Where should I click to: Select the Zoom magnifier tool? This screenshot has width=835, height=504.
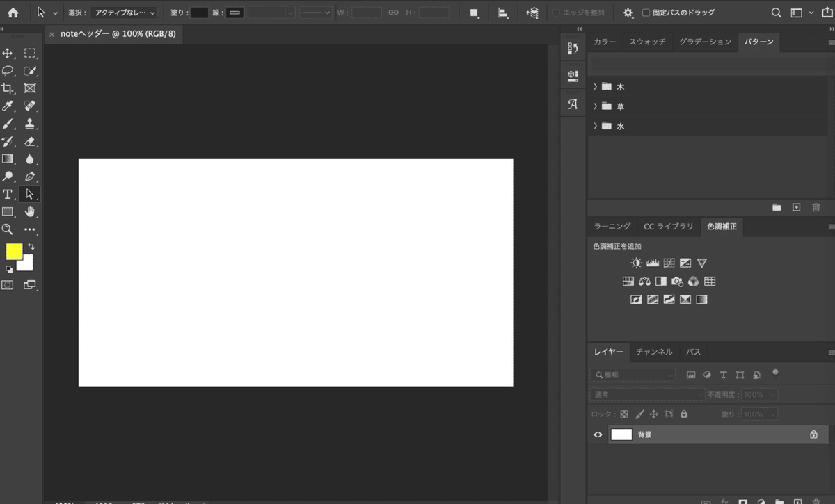click(x=8, y=229)
